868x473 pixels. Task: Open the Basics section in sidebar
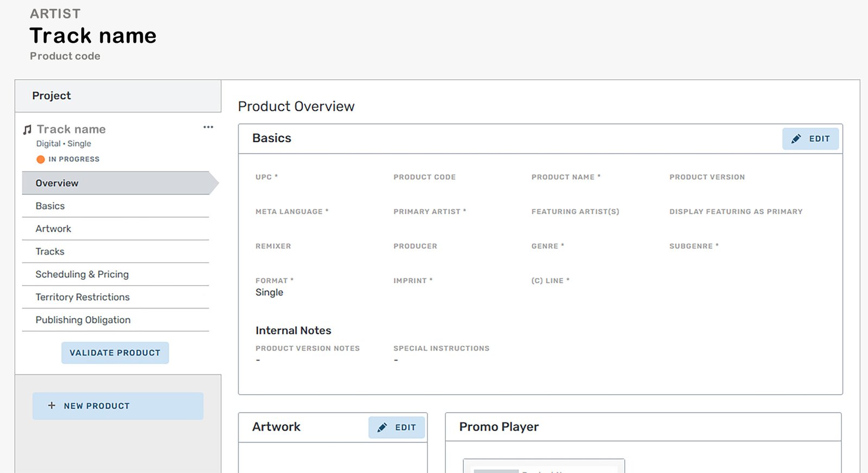coord(50,206)
